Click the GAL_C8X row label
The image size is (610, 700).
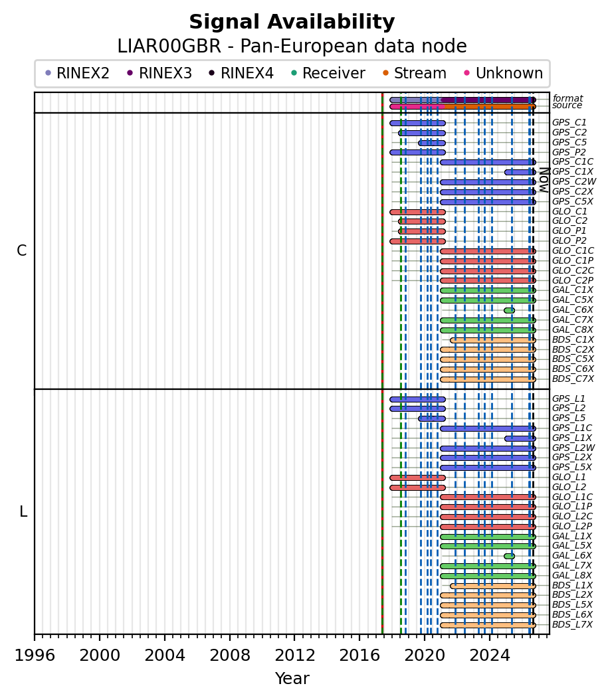pyautogui.click(x=573, y=329)
